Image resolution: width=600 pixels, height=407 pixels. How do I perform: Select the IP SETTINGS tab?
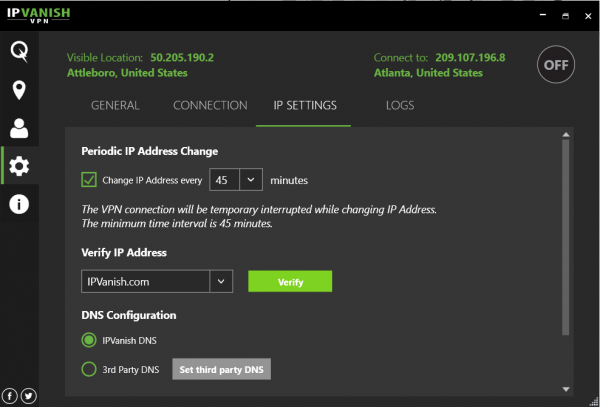(305, 105)
